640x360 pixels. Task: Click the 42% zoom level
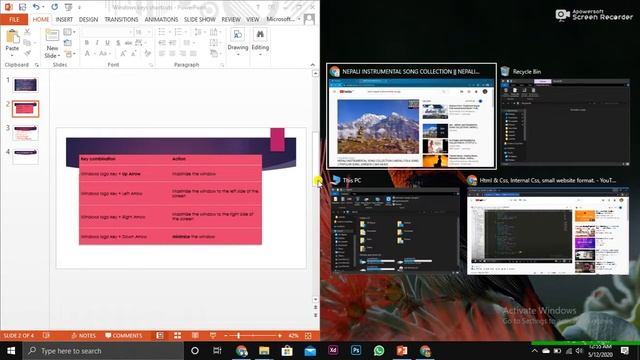[x=293, y=336]
